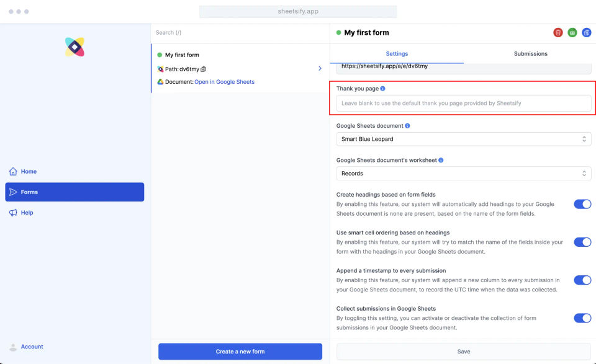Viewport: 596px width, 364px height.
Task: Disable Create headings based on form fields
Action: [x=582, y=204]
